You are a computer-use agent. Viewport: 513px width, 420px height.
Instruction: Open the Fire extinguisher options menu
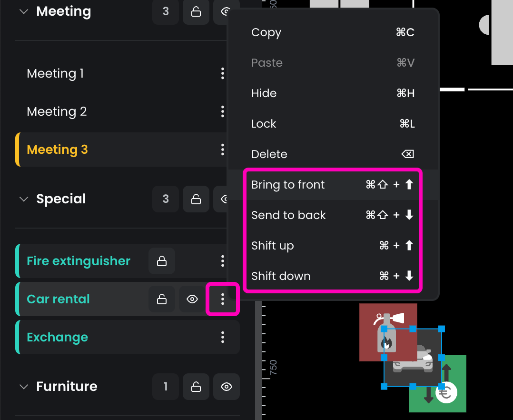pyautogui.click(x=222, y=261)
